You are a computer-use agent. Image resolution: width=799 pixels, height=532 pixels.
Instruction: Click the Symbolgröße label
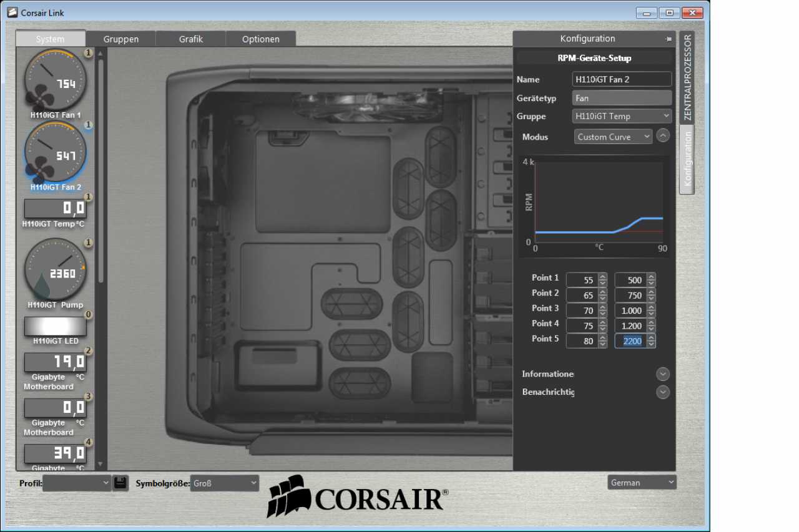pos(162,483)
